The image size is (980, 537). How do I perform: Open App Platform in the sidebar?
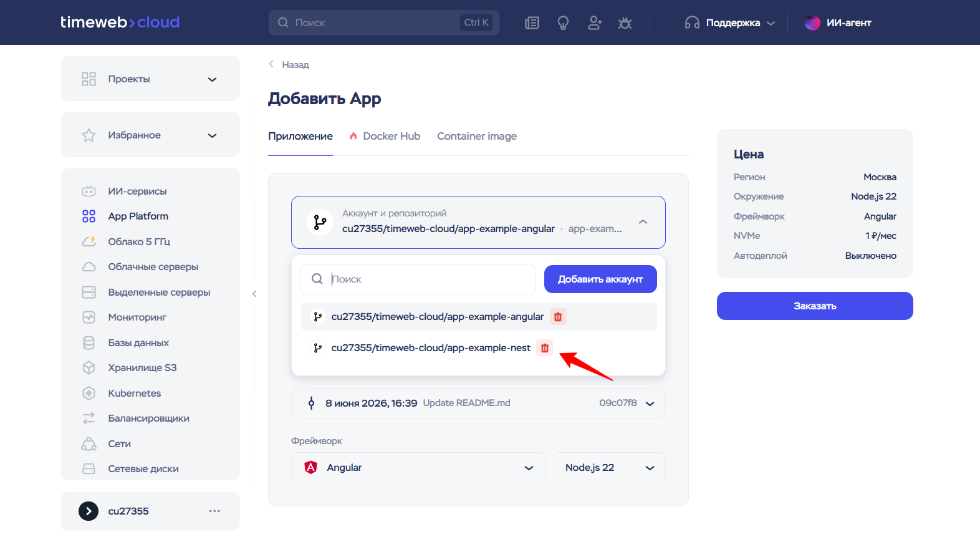point(138,216)
